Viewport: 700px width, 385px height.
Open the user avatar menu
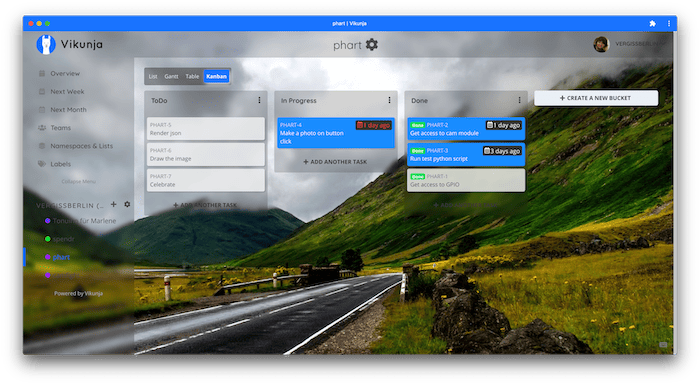601,44
